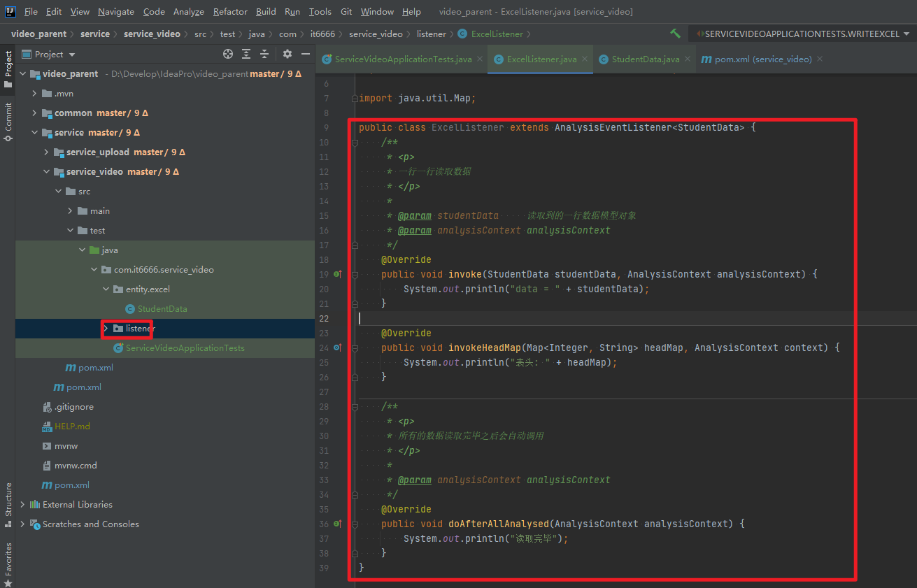The image size is (917, 588).
Task: Click line number 25 in the gutter
Action: [x=323, y=362]
